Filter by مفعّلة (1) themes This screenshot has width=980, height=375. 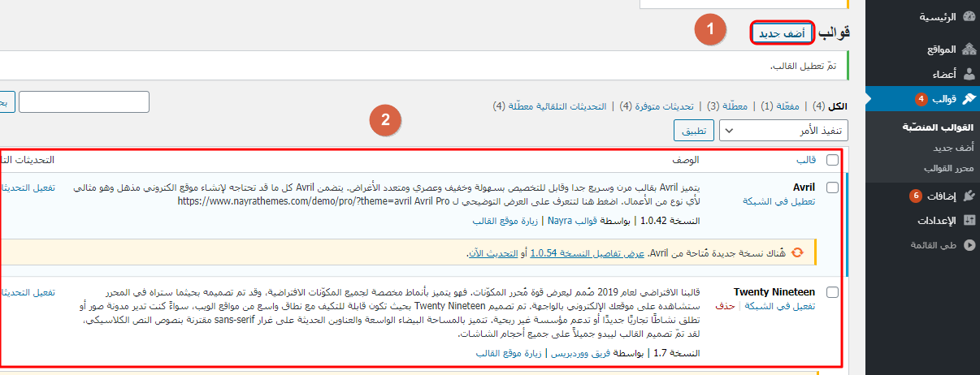pos(779,106)
